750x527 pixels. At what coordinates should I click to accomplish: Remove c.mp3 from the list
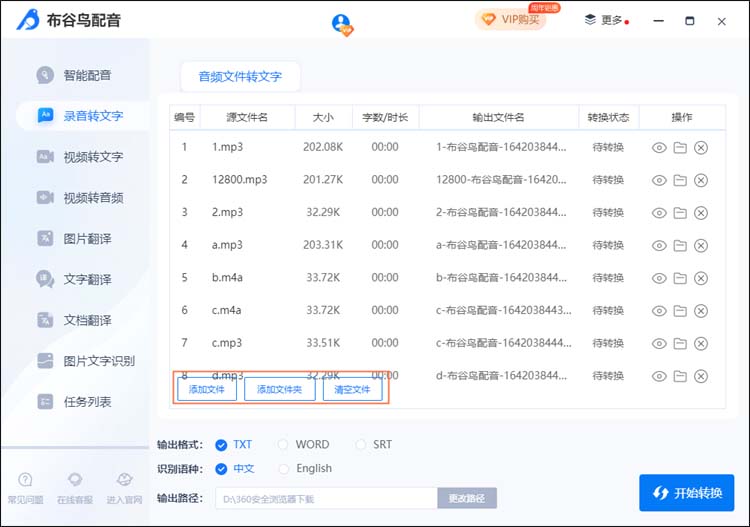(701, 344)
